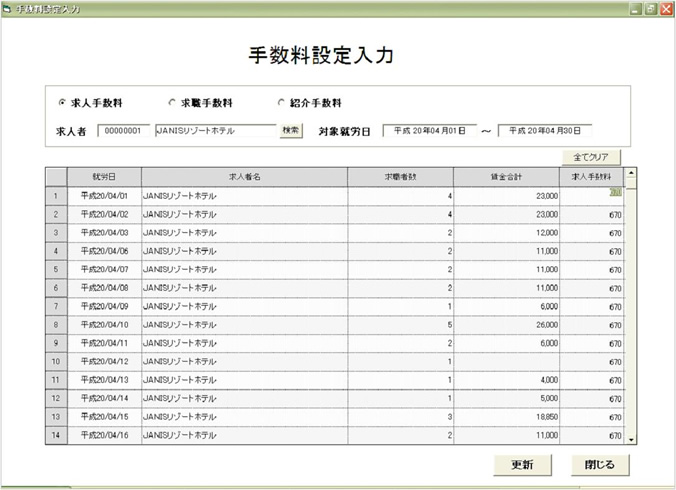
Task: Click the 賃金合計 column header
Action: (506, 177)
